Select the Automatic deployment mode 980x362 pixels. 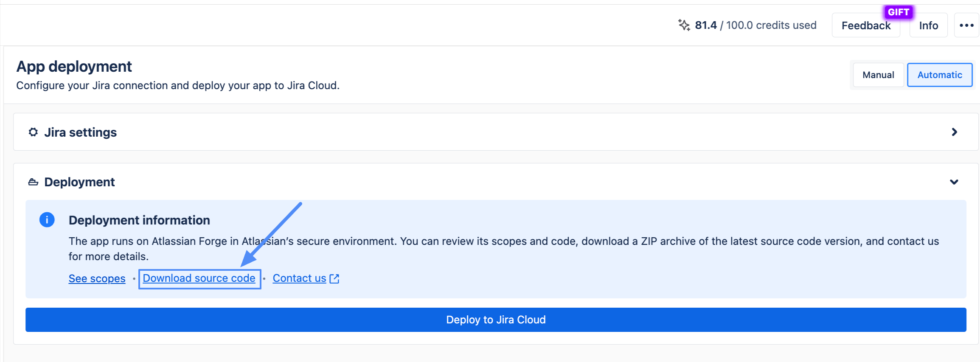pos(939,75)
